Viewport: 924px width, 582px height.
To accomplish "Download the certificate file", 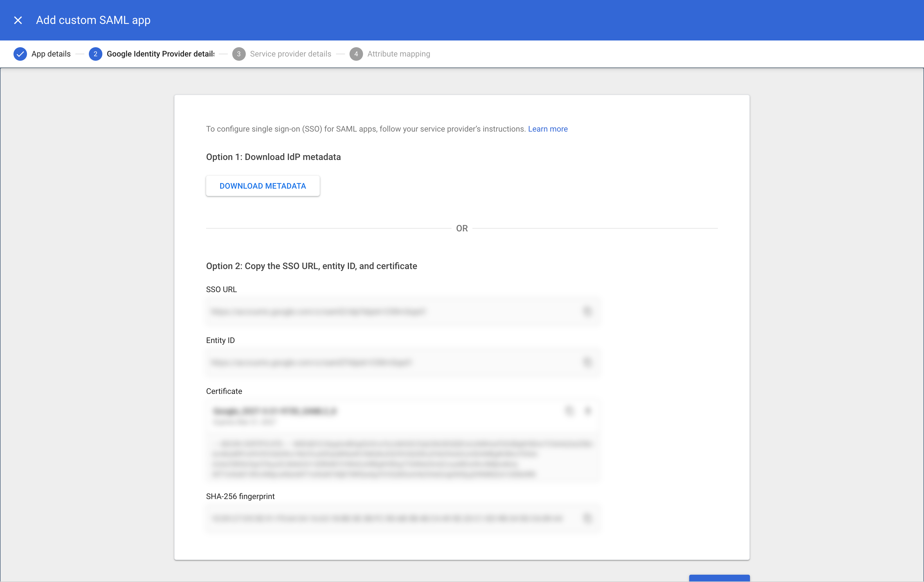I will 587,411.
